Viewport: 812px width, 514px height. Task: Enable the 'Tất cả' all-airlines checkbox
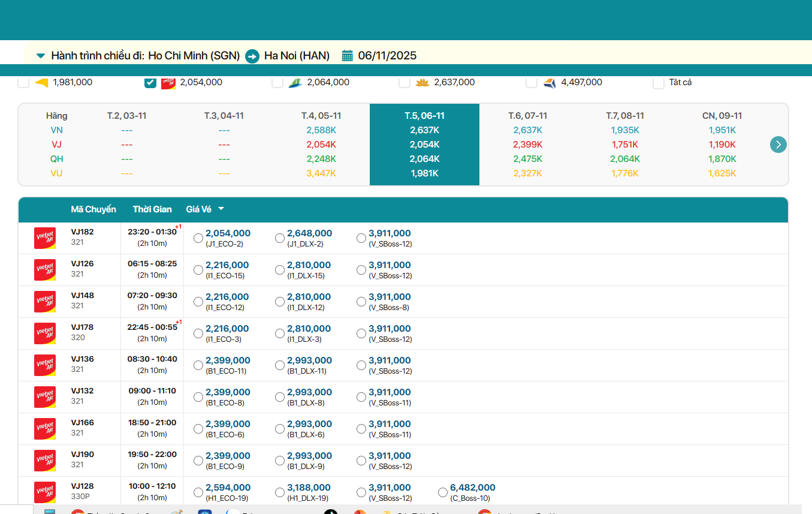(x=659, y=83)
